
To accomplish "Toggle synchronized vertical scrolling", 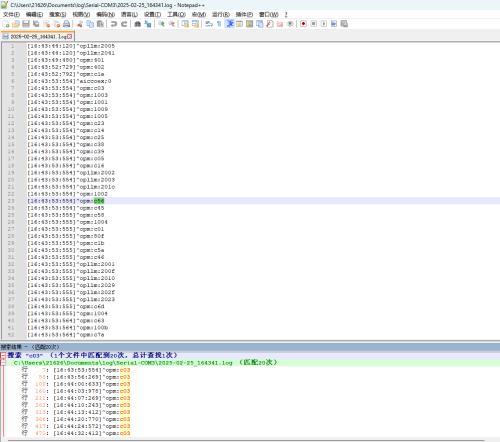I will pyautogui.click(x=185, y=24).
